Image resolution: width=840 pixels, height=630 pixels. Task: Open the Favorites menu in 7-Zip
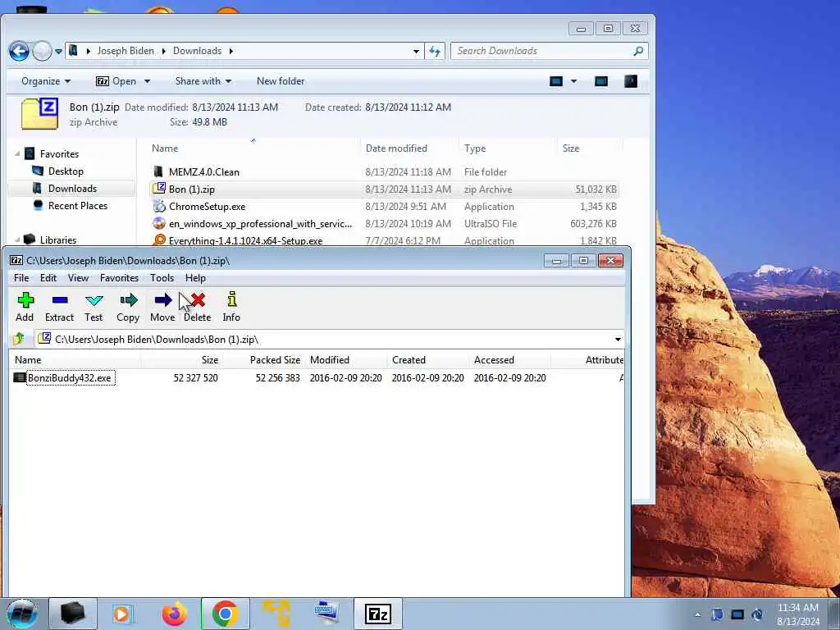pos(119,278)
